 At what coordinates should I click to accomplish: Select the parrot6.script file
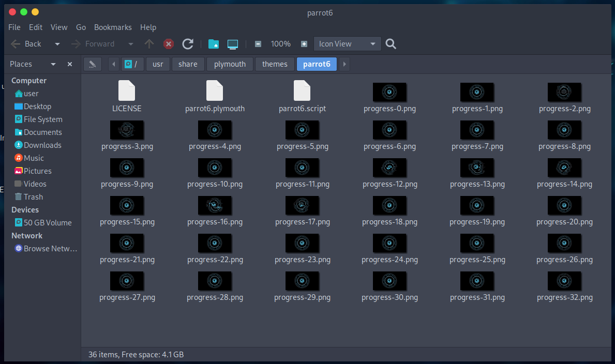point(302,92)
